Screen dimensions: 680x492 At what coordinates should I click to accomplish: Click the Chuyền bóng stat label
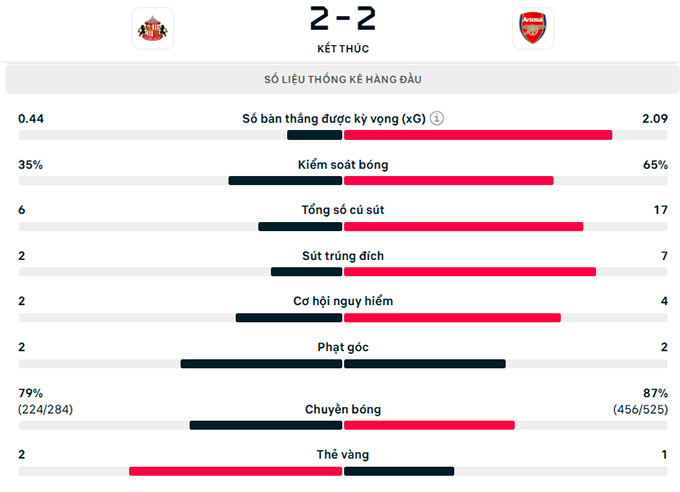click(343, 409)
